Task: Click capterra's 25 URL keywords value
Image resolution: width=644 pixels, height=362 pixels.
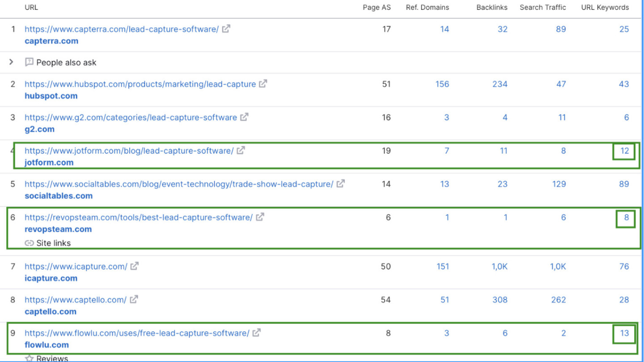Action: [624, 29]
